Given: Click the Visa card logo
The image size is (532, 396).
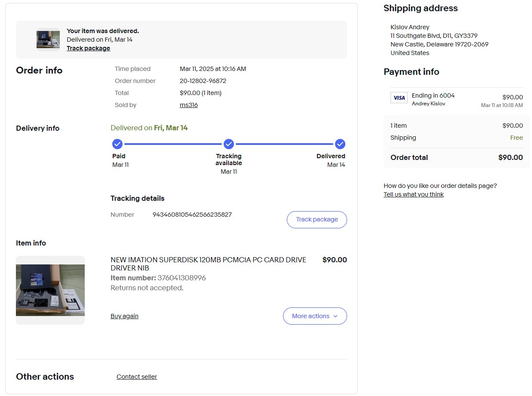Looking at the screenshot, I should (399, 98).
